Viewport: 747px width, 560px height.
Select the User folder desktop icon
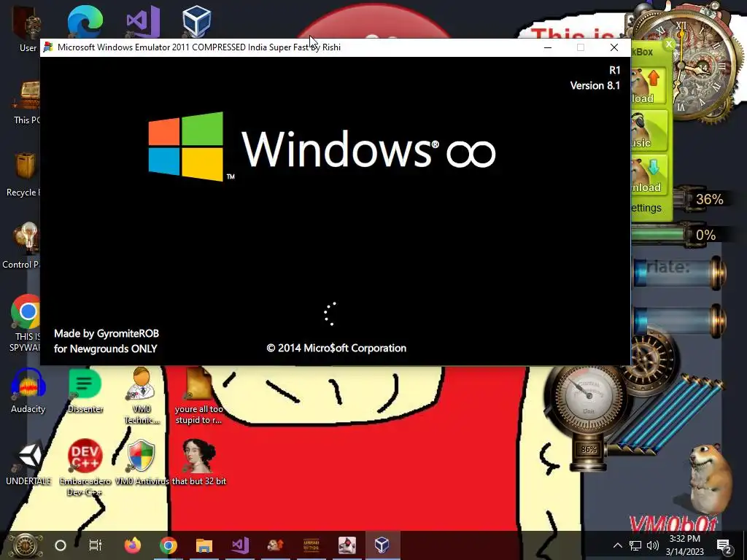[28, 28]
